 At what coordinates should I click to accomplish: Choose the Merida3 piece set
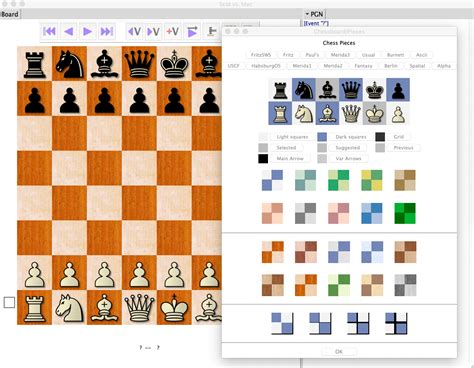340,55
